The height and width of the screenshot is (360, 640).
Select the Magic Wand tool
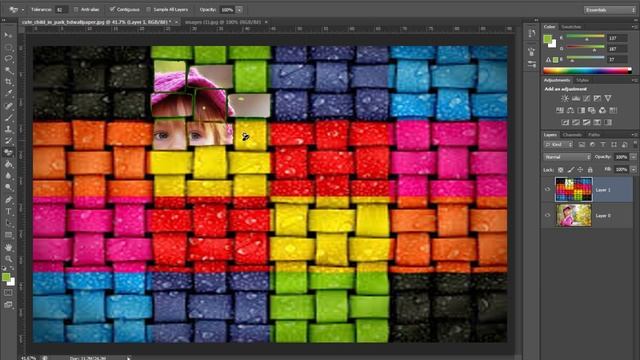[8, 71]
